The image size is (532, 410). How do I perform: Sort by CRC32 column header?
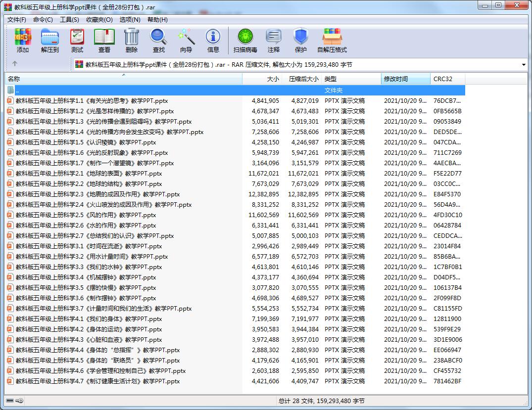[x=447, y=79]
